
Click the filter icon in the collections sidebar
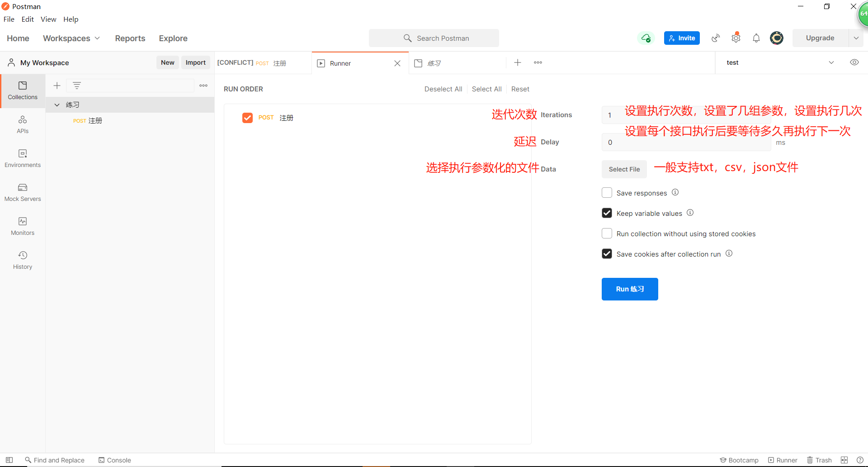(x=77, y=86)
